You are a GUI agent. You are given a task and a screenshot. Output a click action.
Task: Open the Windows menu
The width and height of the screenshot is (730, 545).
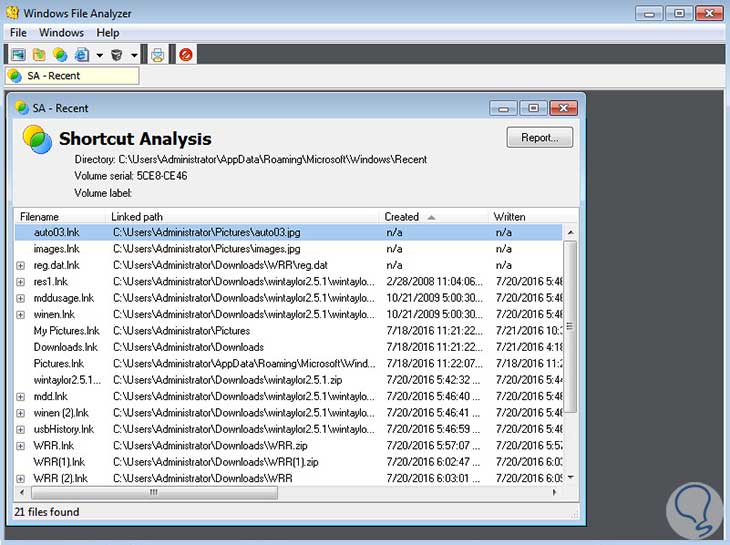(61, 33)
